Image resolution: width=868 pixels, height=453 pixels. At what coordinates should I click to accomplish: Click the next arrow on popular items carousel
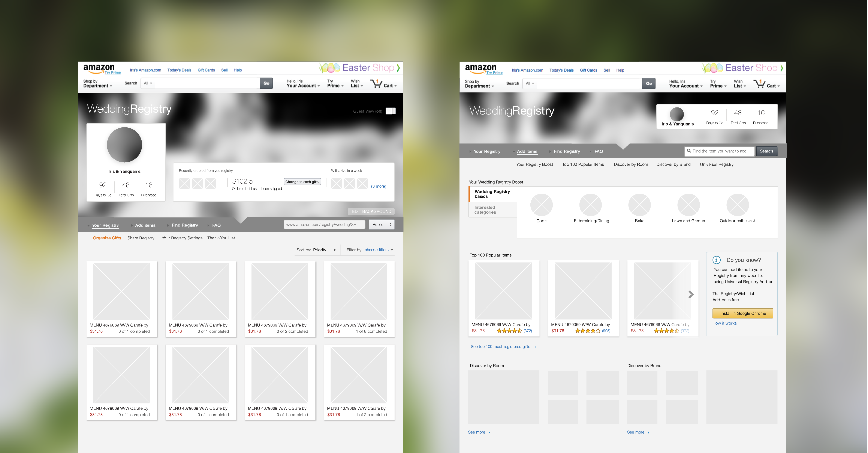pyautogui.click(x=691, y=294)
